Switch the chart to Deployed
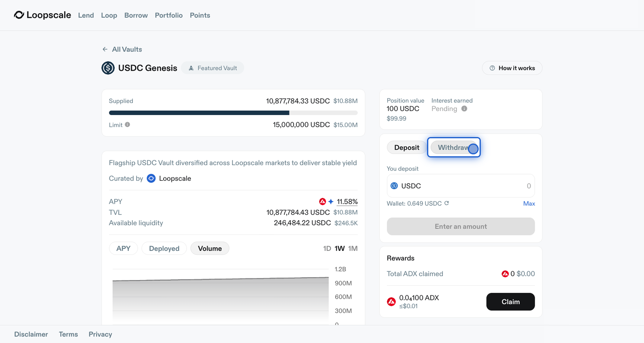Screen dimensions: 644x343 (x=164, y=248)
